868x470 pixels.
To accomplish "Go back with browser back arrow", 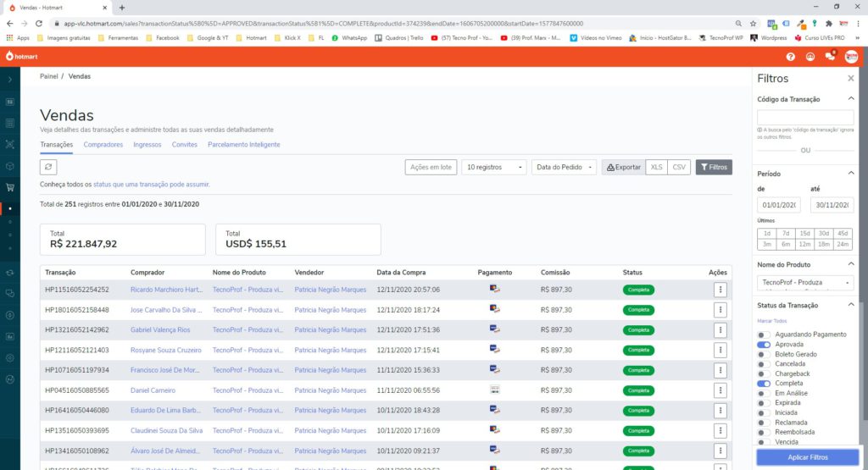I will (x=9, y=23).
